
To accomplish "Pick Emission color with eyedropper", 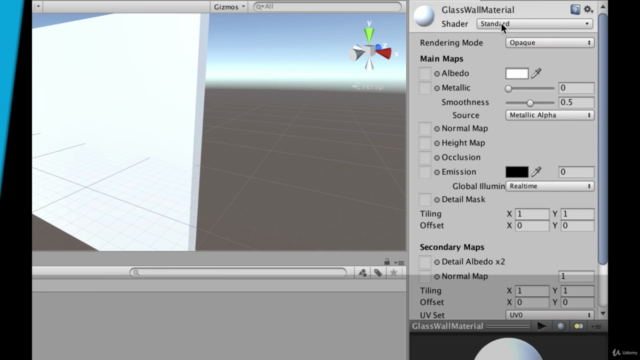I will 536,172.
